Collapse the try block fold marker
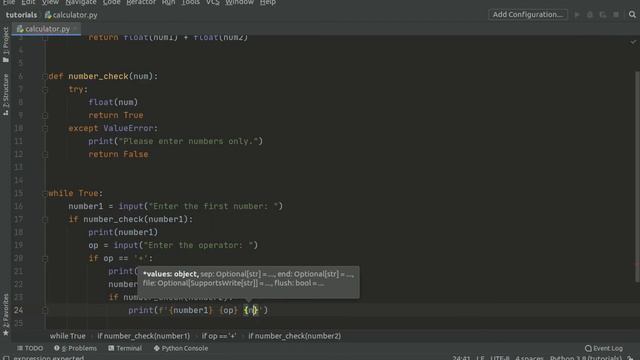 click(x=45, y=89)
